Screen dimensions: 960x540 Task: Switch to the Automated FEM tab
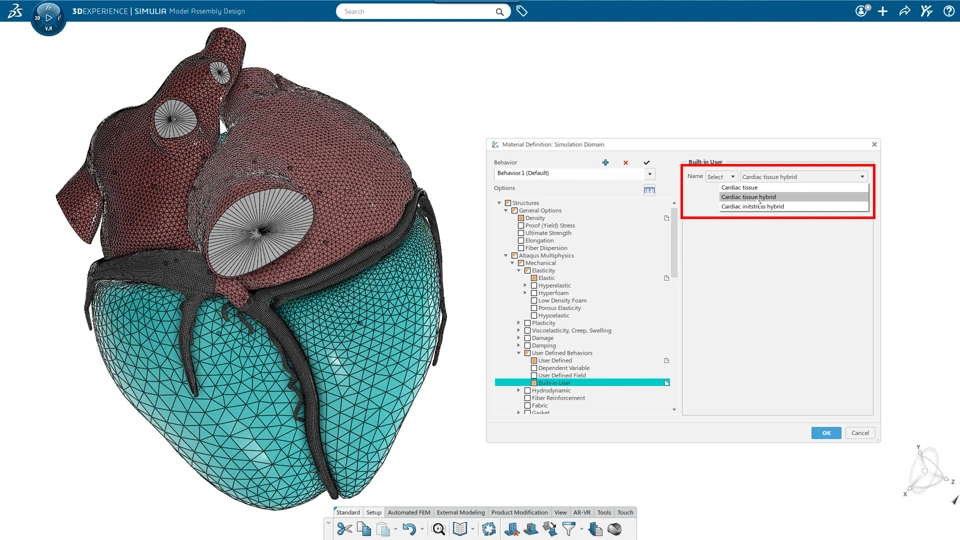tap(409, 512)
